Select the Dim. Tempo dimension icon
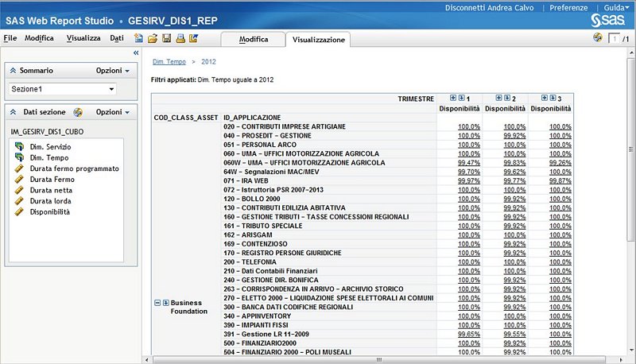 (19, 157)
